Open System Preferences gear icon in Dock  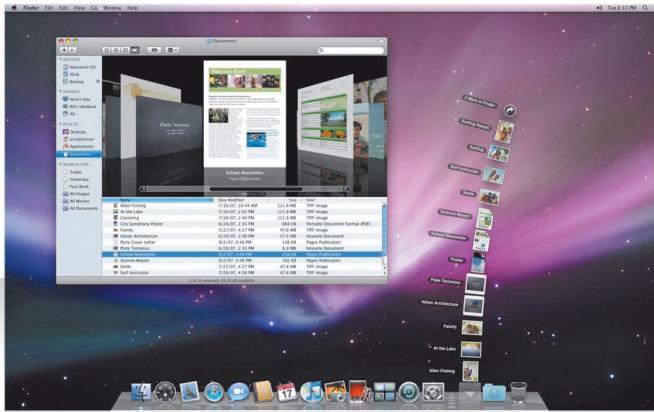click(433, 392)
